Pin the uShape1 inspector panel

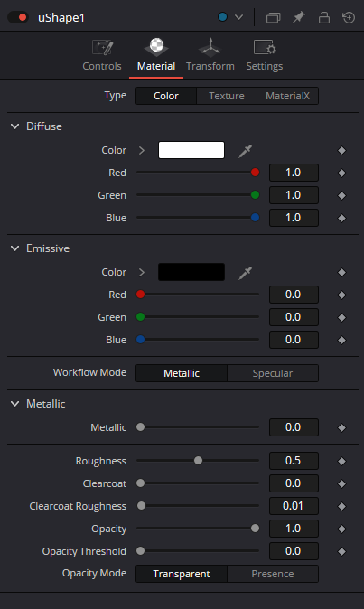[298, 17]
